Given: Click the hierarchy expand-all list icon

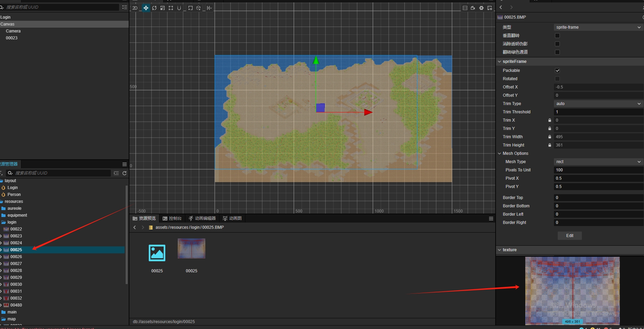Looking at the screenshot, I should point(125,7).
